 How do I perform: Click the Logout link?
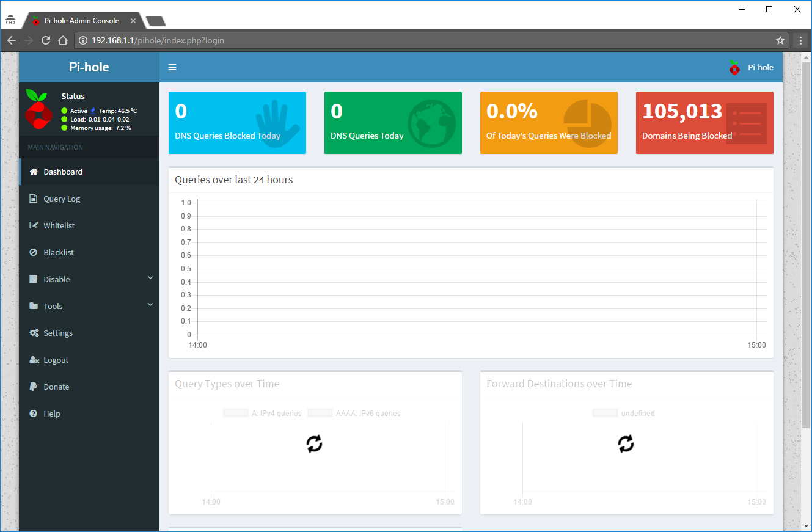[x=89, y=360]
